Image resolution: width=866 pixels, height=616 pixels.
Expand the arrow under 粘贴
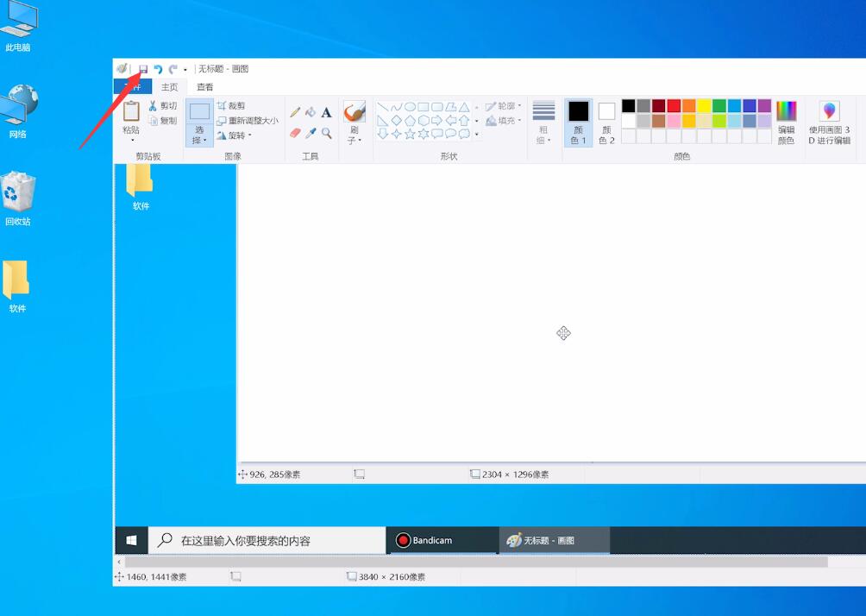[132, 140]
